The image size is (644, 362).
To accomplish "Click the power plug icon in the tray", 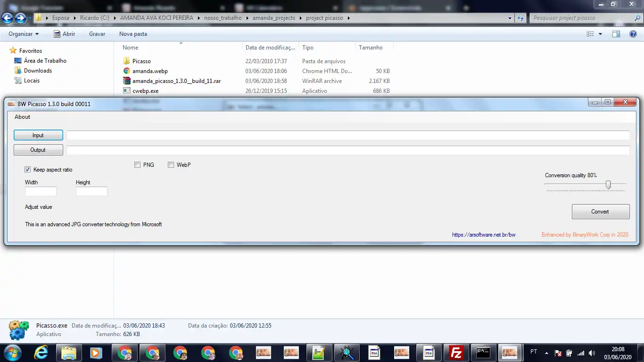I will (569, 353).
